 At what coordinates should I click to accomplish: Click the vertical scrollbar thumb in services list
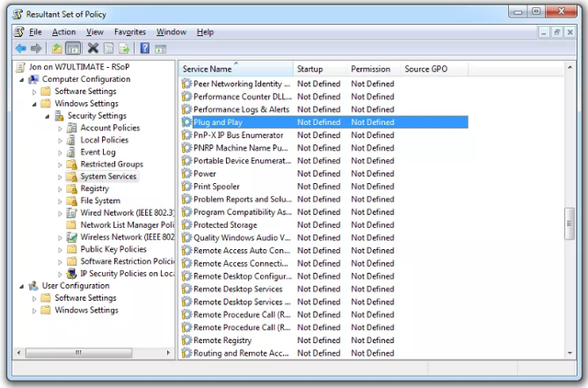570,223
